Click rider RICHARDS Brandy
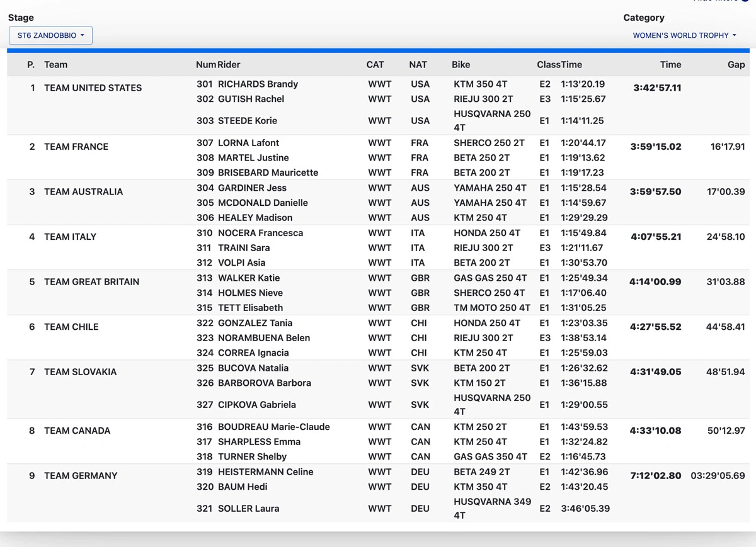756x547 pixels. click(258, 84)
